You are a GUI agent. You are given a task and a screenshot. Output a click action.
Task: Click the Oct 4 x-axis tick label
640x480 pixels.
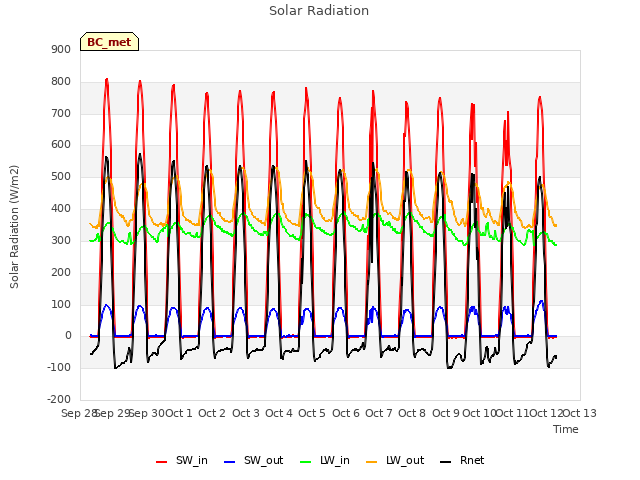[279, 413]
